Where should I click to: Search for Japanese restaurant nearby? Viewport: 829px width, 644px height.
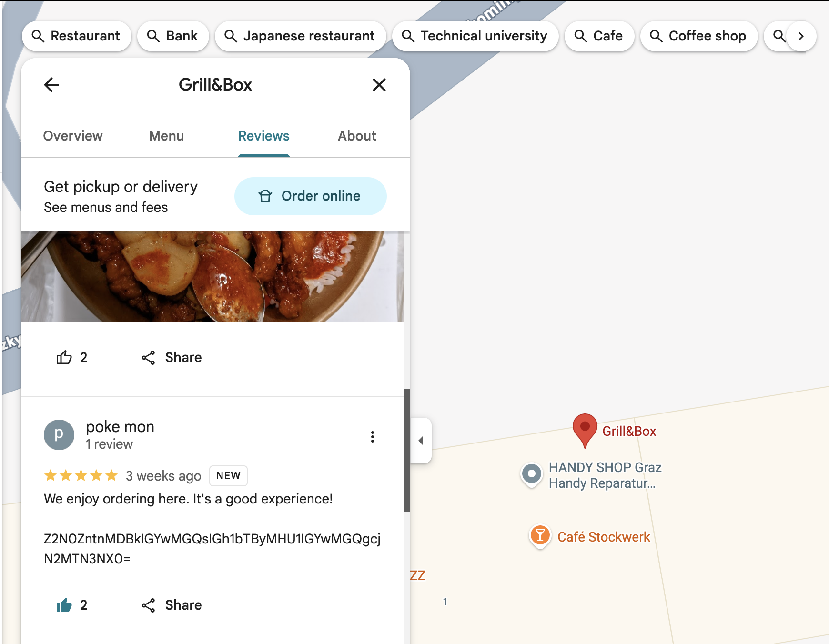[300, 36]
